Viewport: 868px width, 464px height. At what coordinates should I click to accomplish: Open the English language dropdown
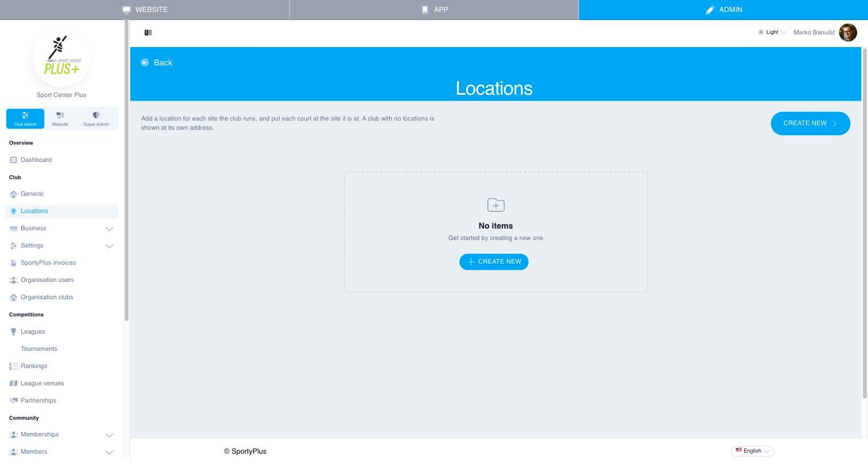752,451
